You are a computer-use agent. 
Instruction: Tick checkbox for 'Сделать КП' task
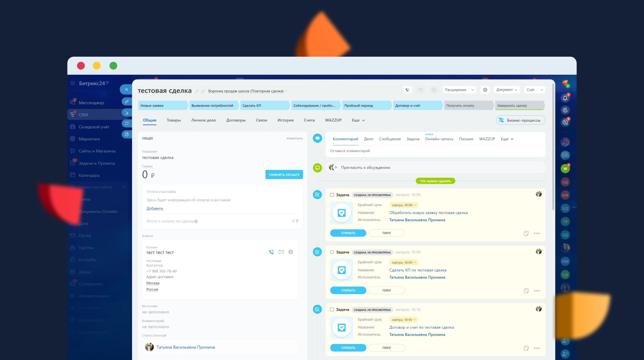[332, 252]
